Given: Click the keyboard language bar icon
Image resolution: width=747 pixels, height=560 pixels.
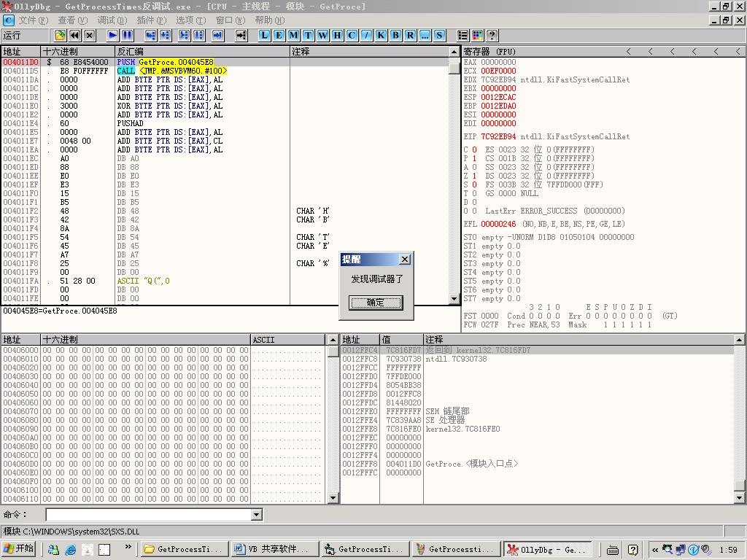Looking at the screenshot, I should (x=613, y=550).
